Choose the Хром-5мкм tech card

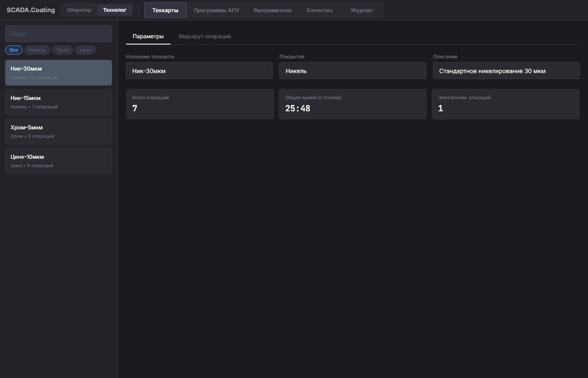point(58,131)
